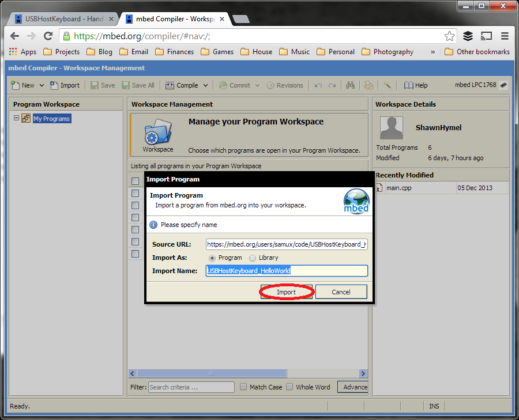Screen dimensions: 519x420
Task: Open the Blog bookmark folder
Action: click(x=100, y=52)
